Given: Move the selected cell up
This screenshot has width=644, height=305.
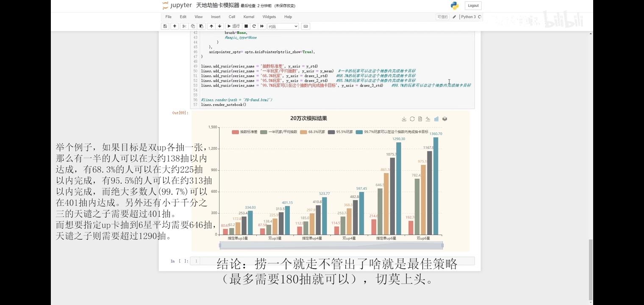Looking at the screenshot, I should pyautogui.click(x=211, y=26).
